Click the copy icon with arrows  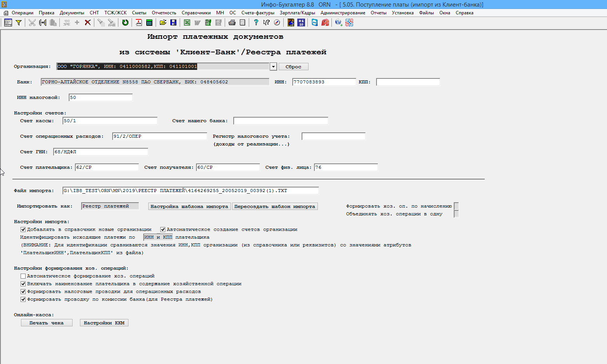point(43,23)
